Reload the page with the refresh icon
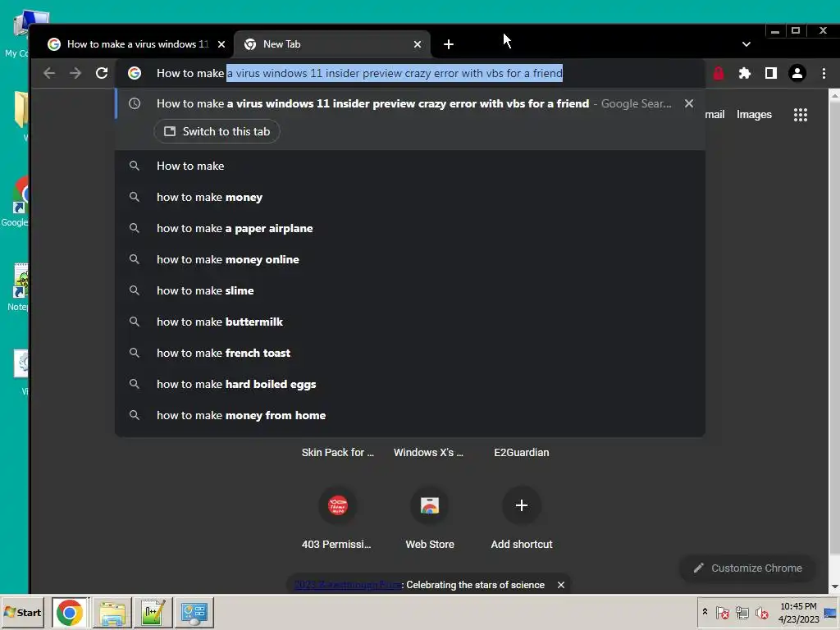840x630 pixels. coord(102,73)
